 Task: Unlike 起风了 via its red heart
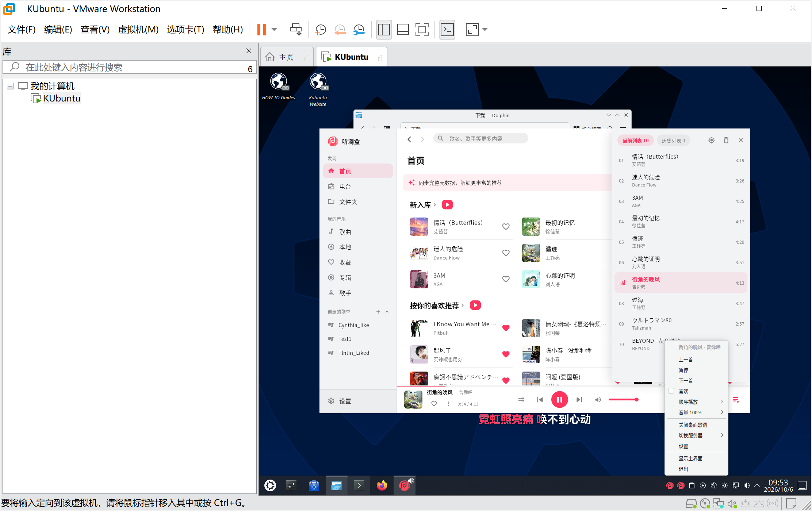[506, 354]
